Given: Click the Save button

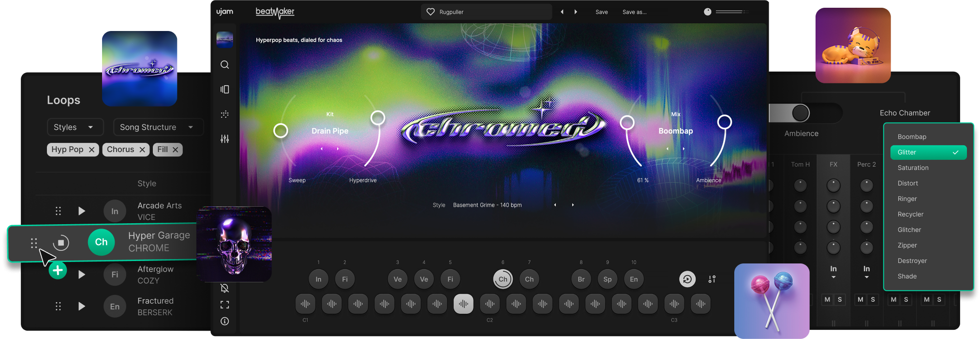Looking at the screenshot, I should pos(602,12).
